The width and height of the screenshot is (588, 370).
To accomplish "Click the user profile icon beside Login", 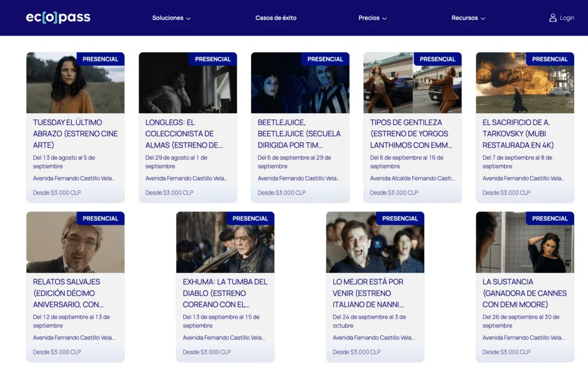I will tap(553, 18).
